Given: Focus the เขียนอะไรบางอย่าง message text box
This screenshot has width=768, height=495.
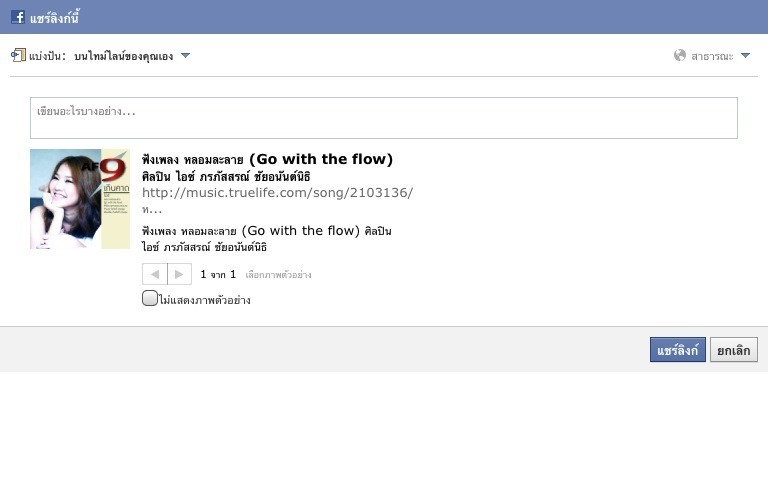Looking at the screenshot, I should 384,118.
